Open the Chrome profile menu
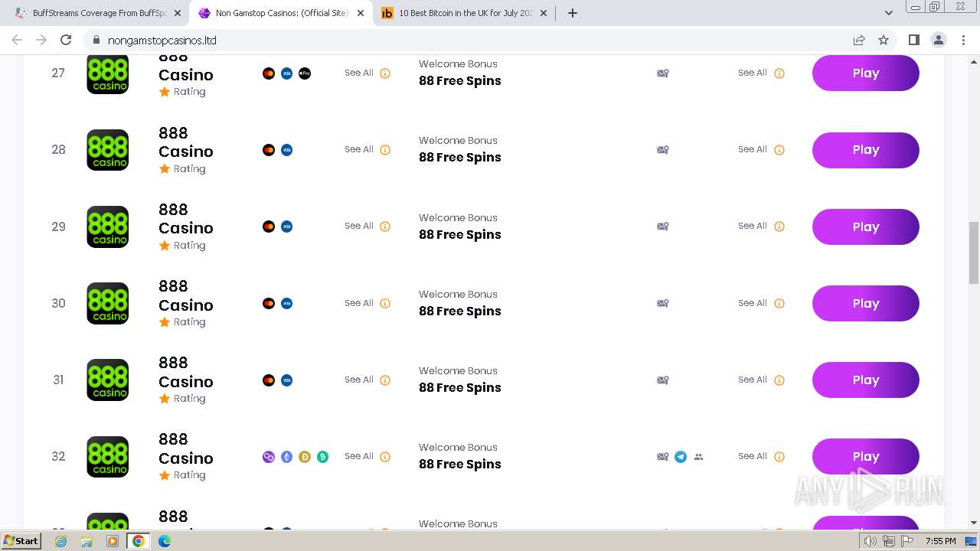The height and width of the screenshot is (551, 980). click(x=939, y=40)
